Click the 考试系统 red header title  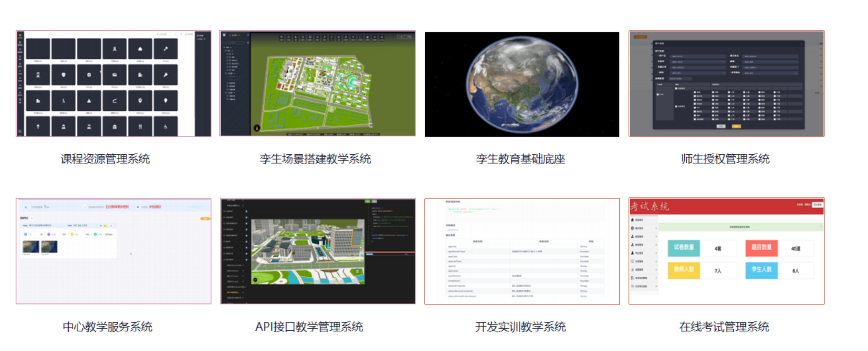[650, 206]
